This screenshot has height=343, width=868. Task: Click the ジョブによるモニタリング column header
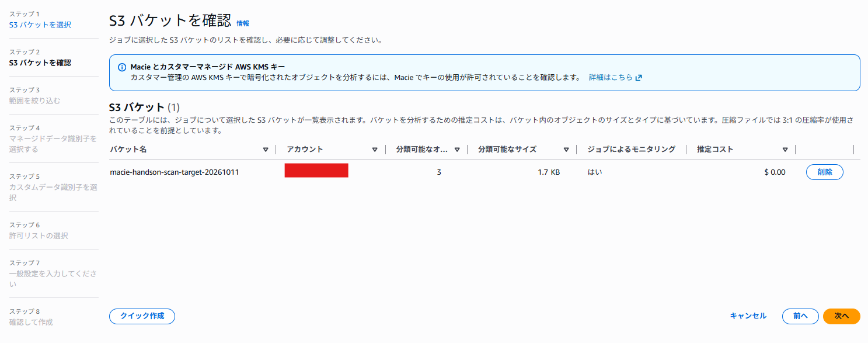[x=632, y=150]
